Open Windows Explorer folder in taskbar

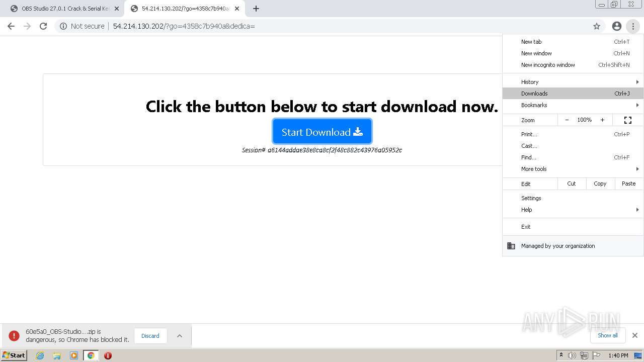[57, 355]
